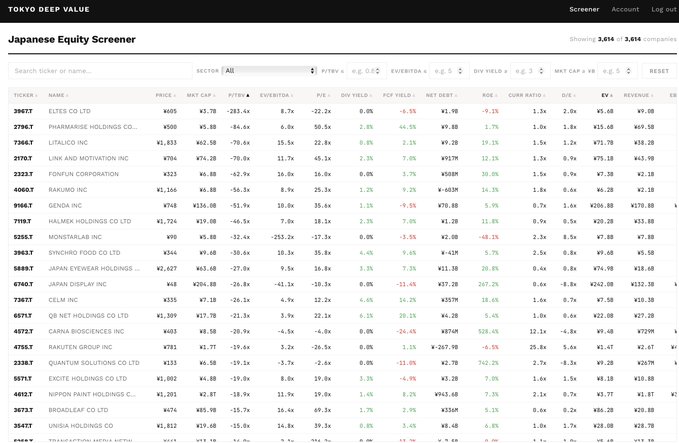Viewport: 679px width, 443px height.
Task: Click the P/TBV filter stepper arrows
Action: (x=378, y=71)
